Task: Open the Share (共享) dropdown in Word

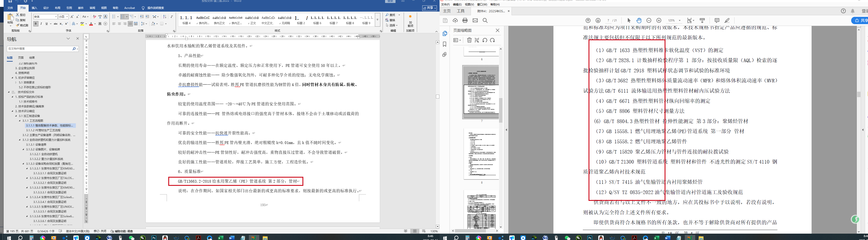Action: click(430, 8)
